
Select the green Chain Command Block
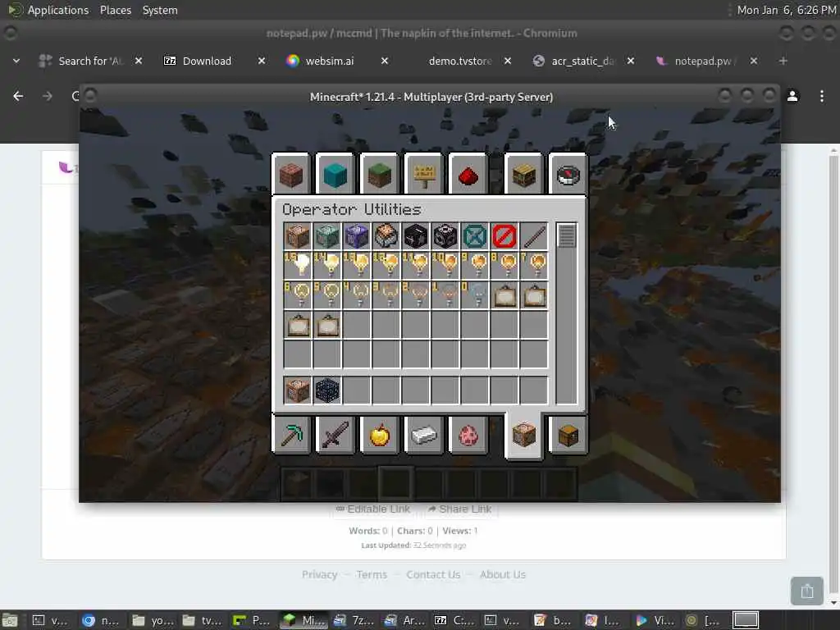pyautogui.click(x=326, y=236)
